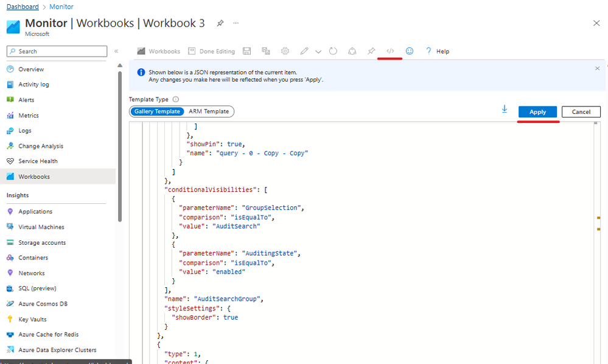The height and width of the screenshot is (364, 608).
Task: Select Workbooks in the sidebar
Action: point(58,177)
